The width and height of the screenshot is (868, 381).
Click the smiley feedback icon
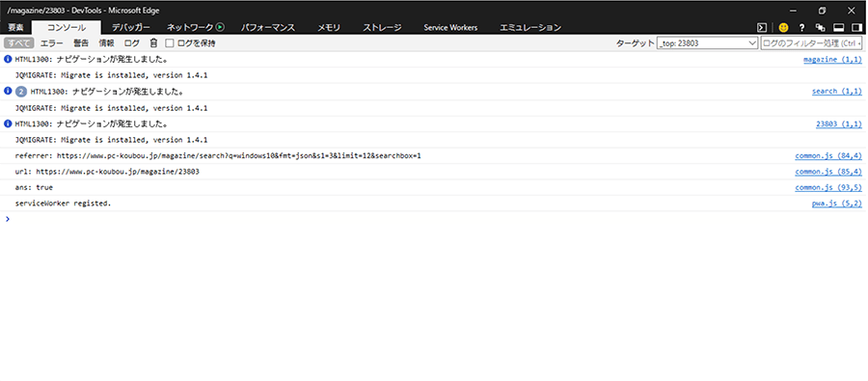pyautogui.click(x=783, y=27)
